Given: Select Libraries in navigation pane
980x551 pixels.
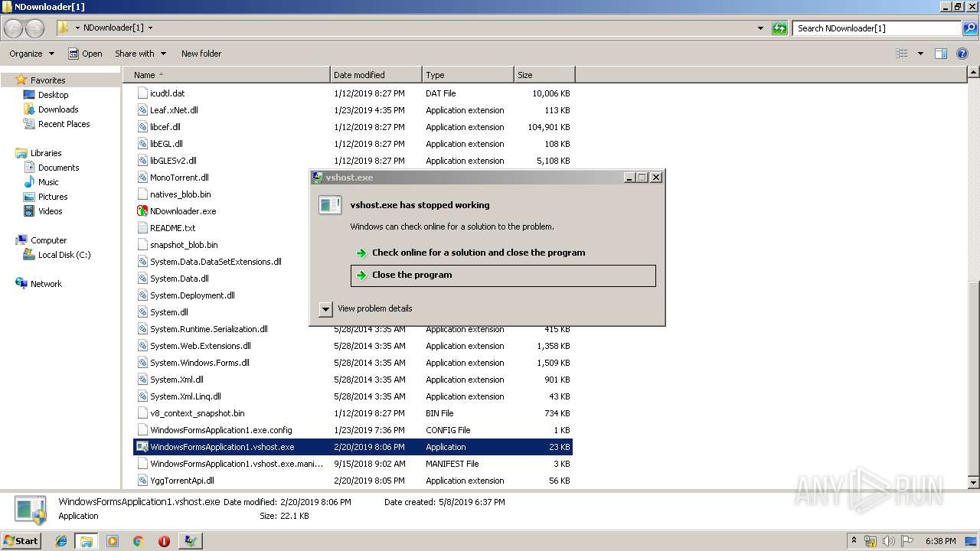Looking at the screenshot, I should pos(46,153).
